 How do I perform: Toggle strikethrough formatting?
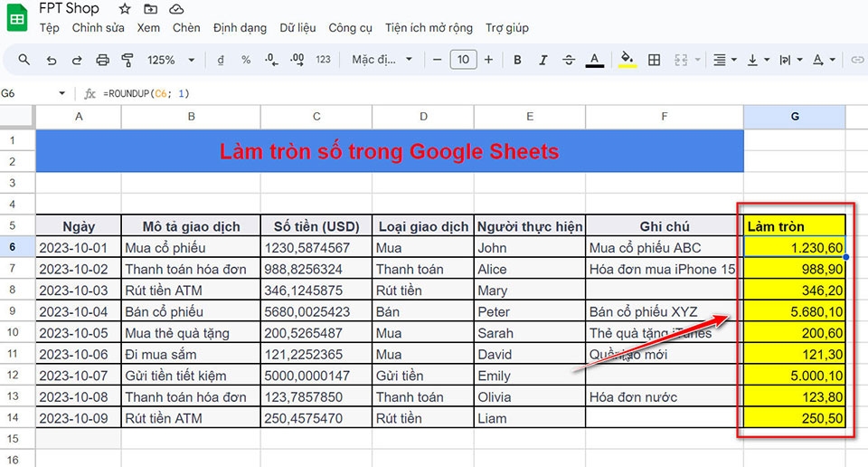point(569,60)
